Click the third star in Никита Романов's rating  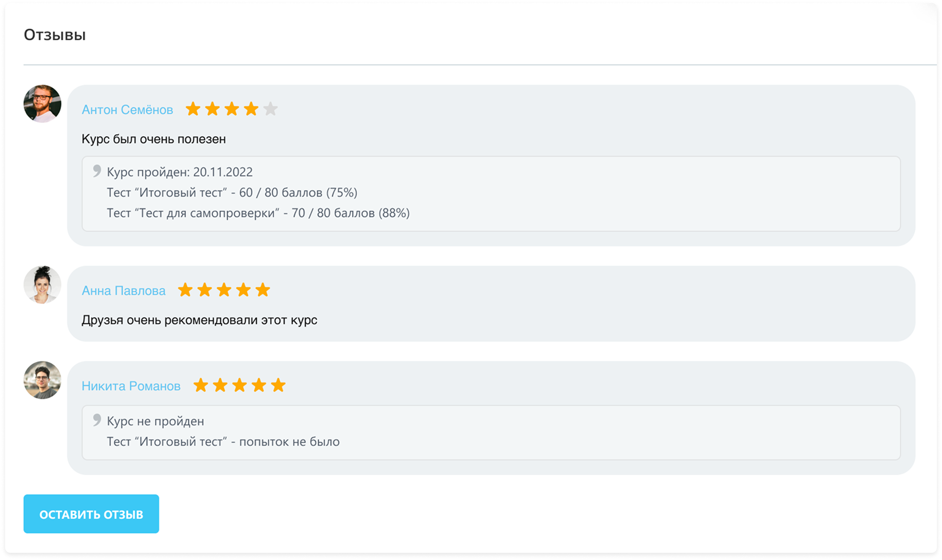pos(239,385)
